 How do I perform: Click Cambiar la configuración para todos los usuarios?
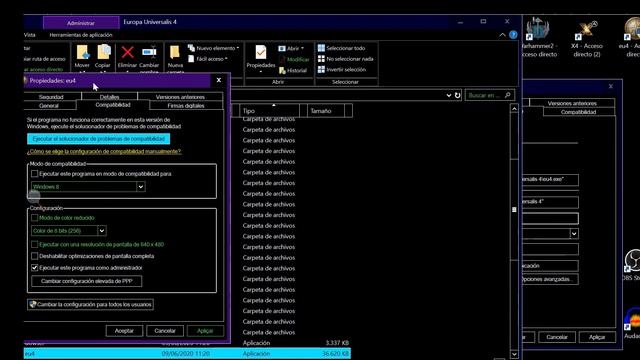pyautogui.click(x=90, y=304)
